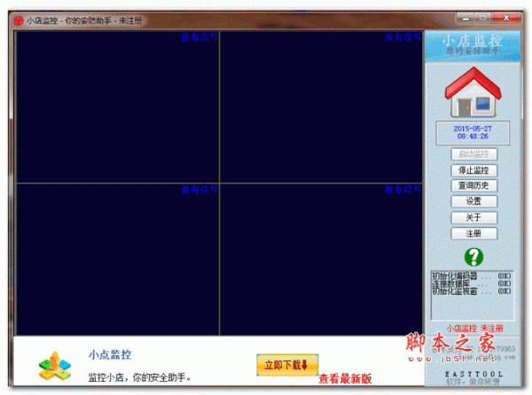This screenshot has height=395, width=532.
Task: Open help via green question mark
Action: (473, 257)
